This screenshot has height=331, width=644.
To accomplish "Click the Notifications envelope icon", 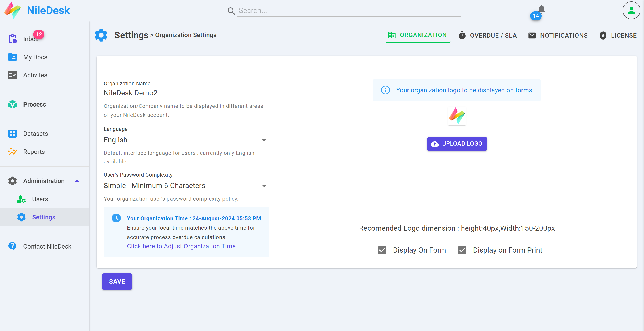I will [x=532, y=35].
